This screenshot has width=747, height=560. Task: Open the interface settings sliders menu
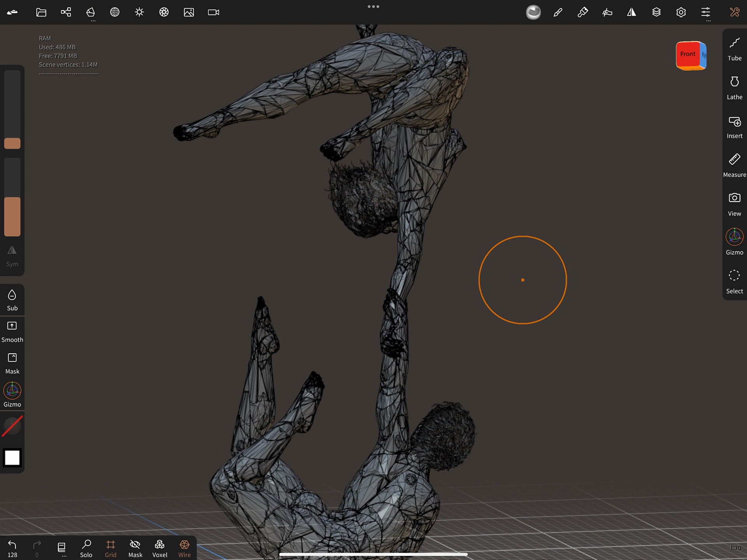(705, 12)
